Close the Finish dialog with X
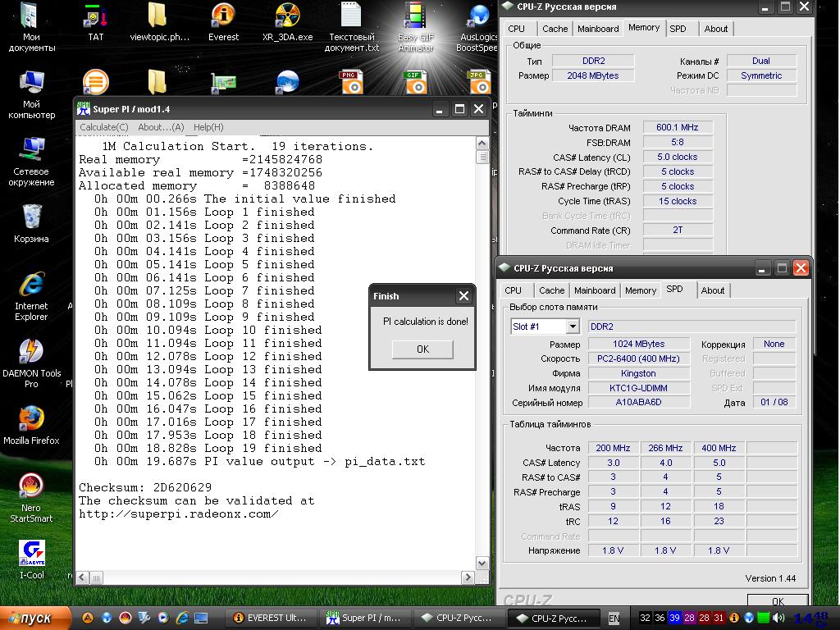840x630 pixels. point(464,295)
